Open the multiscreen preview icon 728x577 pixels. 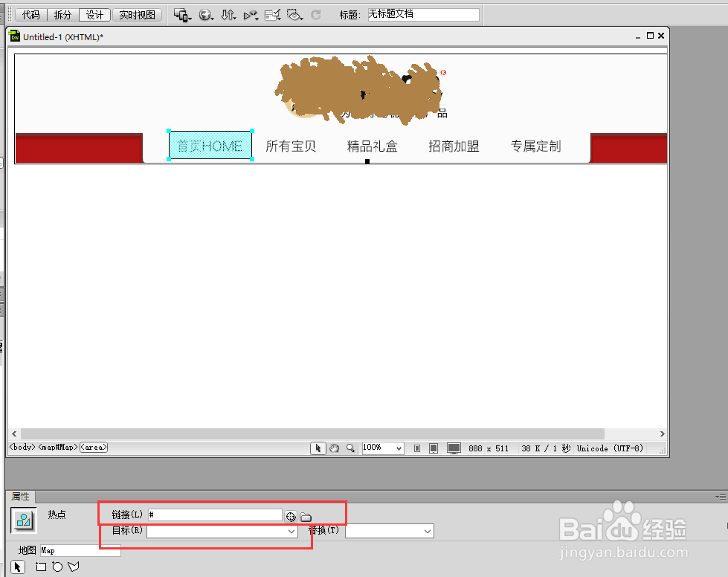182,15
